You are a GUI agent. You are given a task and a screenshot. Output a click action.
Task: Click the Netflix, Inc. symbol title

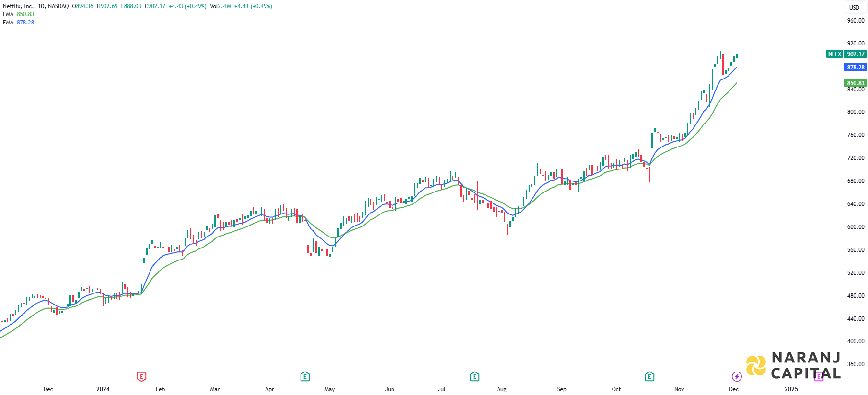click(x=19, y=6)
